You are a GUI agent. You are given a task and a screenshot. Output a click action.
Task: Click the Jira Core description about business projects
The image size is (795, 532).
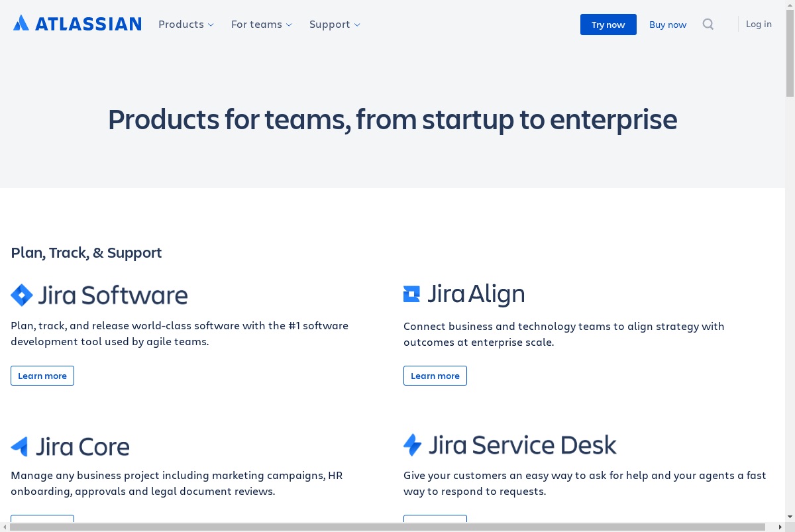click(176, 484)
